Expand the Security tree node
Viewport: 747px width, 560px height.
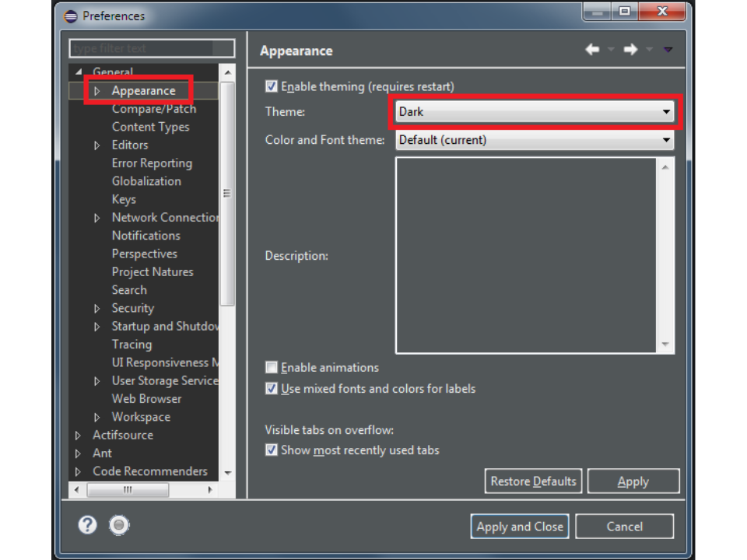pyautogui.click(x=97, y=309)
